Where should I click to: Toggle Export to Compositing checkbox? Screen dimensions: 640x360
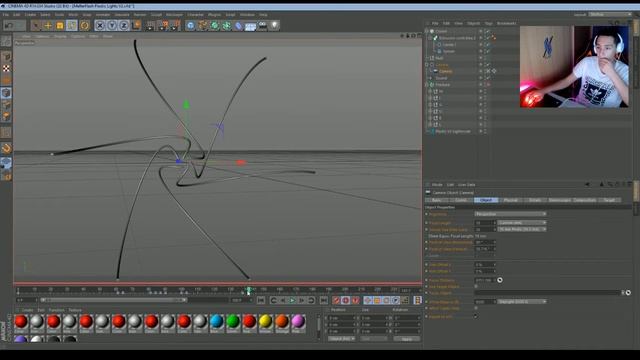[x=476, y=316]
